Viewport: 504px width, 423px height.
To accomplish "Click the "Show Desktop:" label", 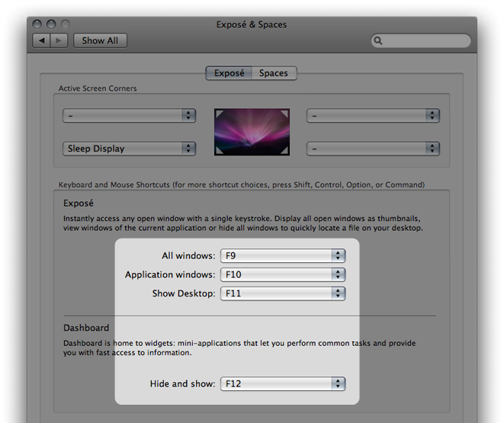I will 184,293.
